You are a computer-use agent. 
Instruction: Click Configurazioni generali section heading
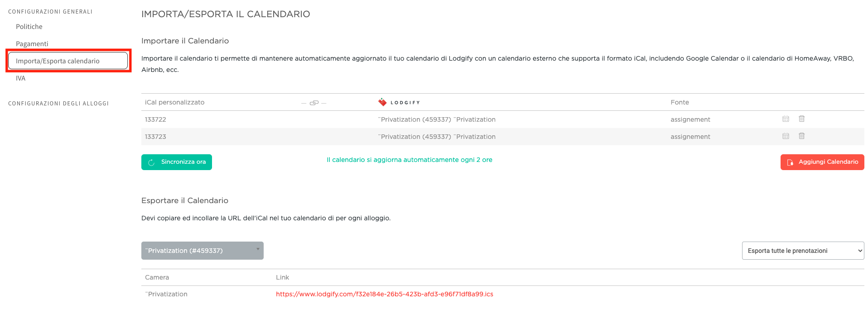click(x=50, y=12)
